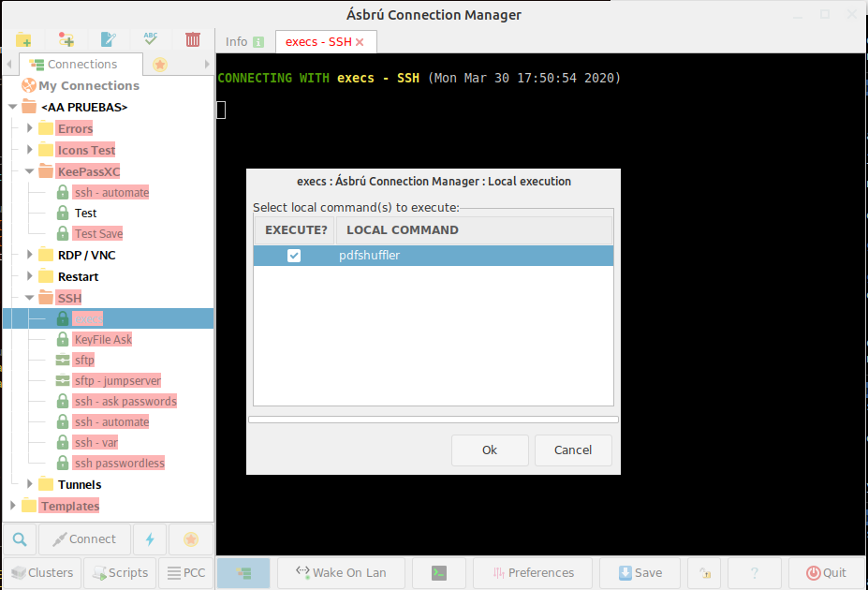The image size is (868, 590).
Task: Expand the Restart folder
Action: (30, 276)
